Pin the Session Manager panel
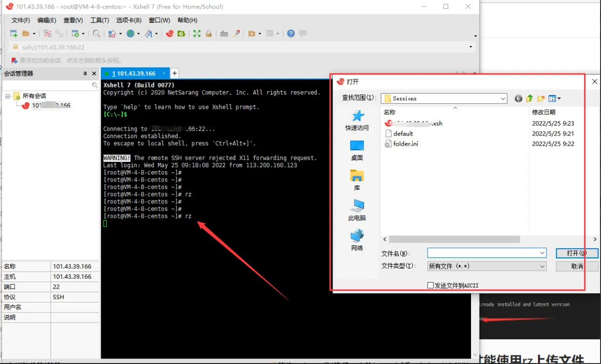 click(85, 74)
